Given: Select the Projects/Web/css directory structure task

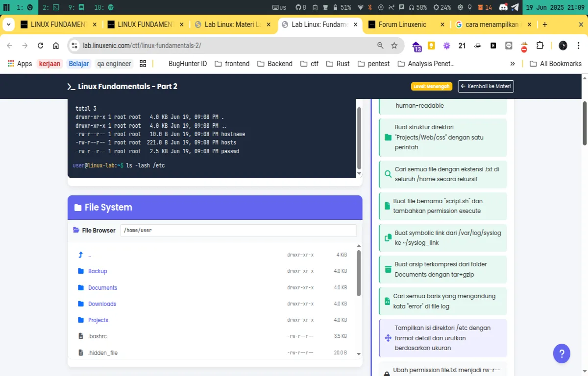Looking at the screenshot, I should (x=443, y=137).
